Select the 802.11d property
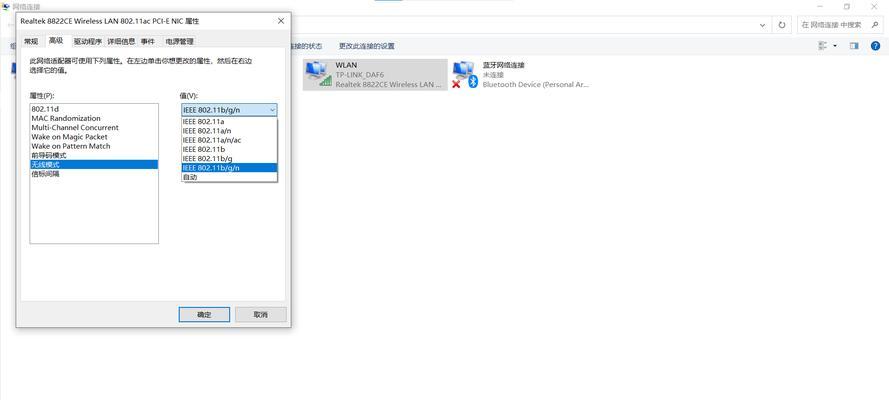 (94, 109)
